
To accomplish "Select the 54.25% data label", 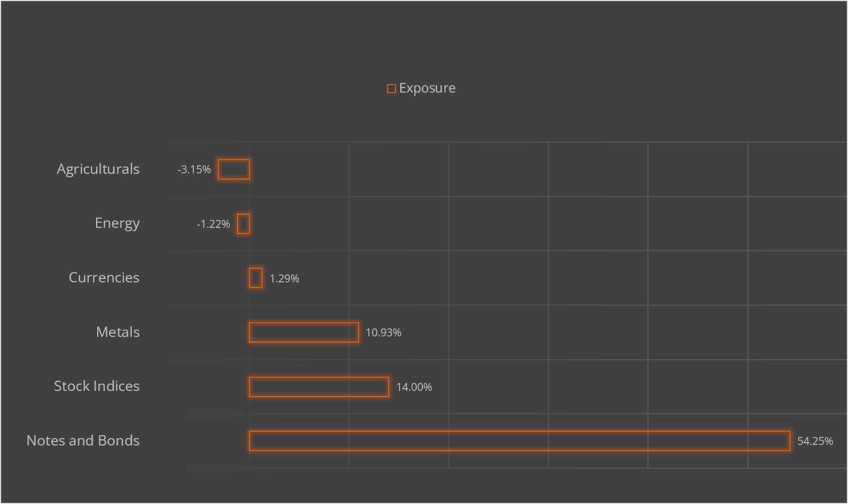I will [815, 441].
